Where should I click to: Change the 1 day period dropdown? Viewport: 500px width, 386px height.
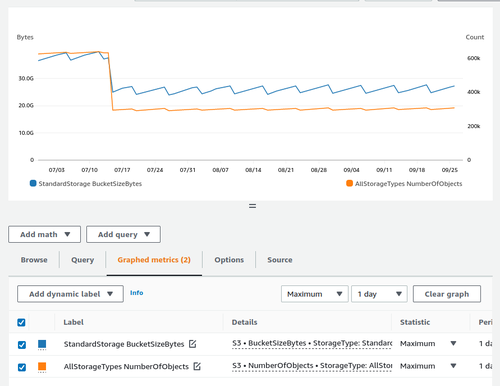click(x=379, y=294)
